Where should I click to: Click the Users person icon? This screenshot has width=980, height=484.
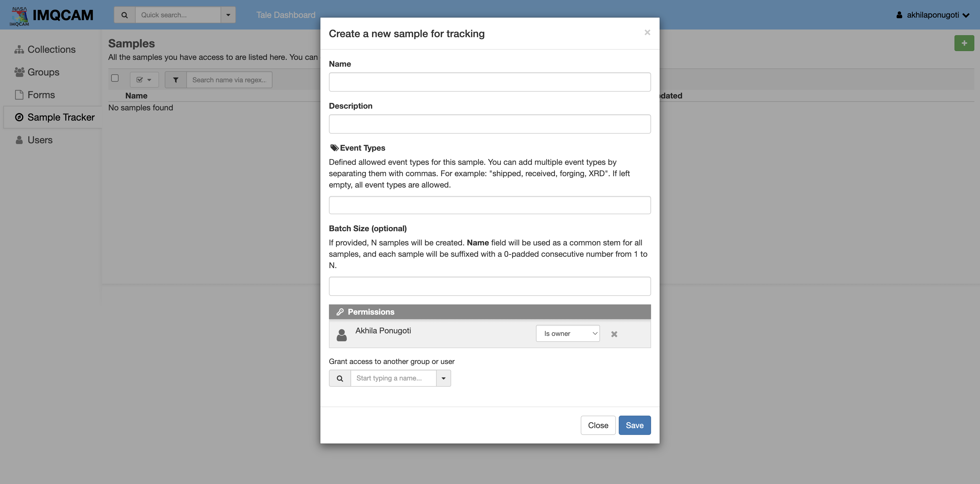(19, 140)
